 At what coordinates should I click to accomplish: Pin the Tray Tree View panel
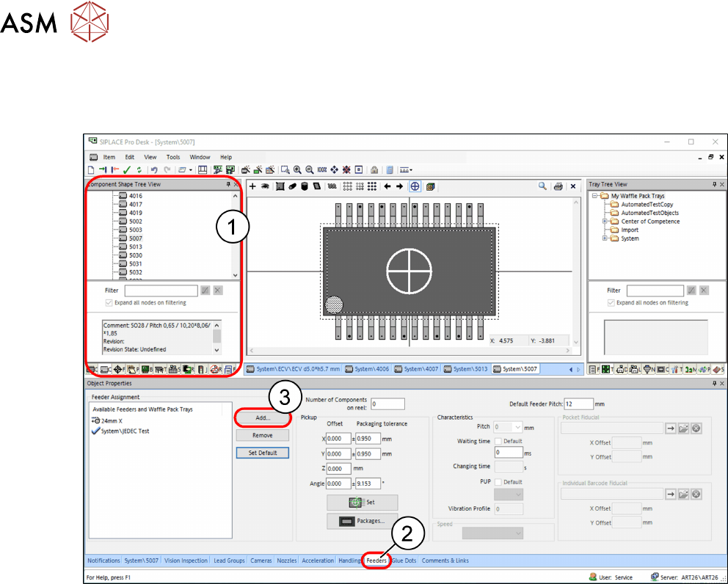coord(714,184)
